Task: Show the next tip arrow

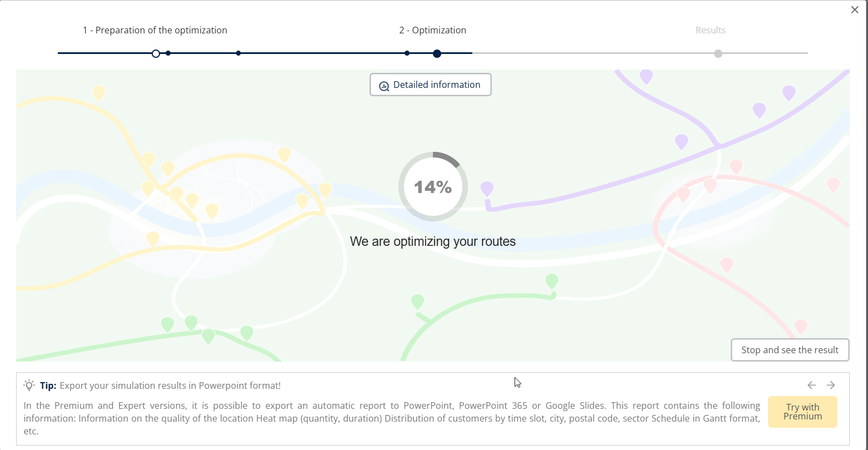Action: [831, 385]
